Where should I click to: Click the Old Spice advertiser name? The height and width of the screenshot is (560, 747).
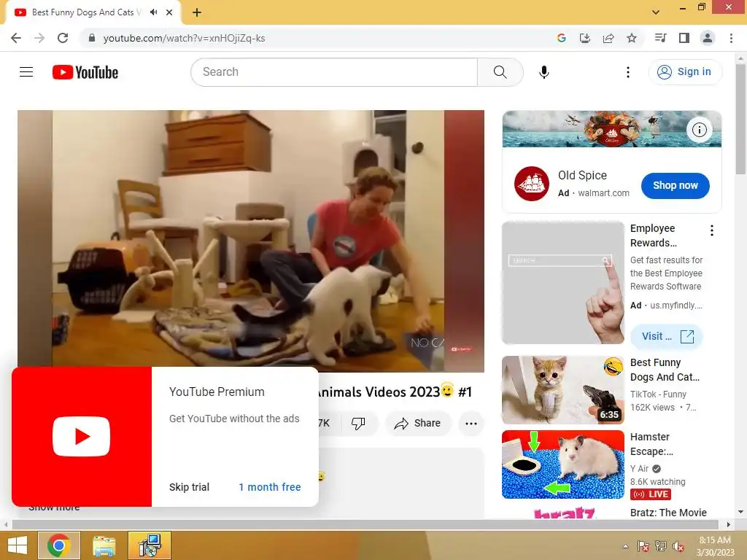(x=582, y=175)
